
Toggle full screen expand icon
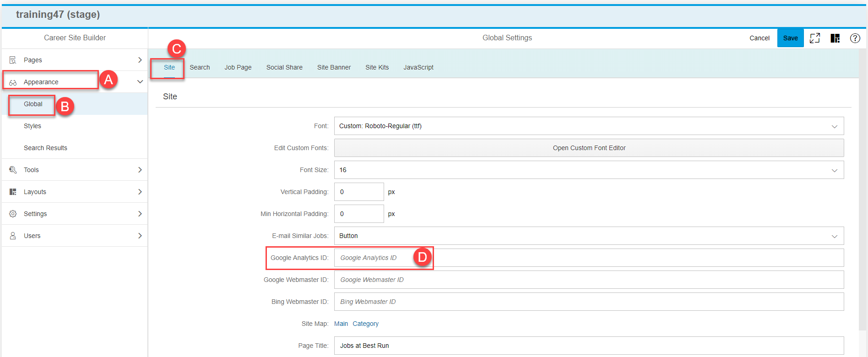(x=815, y=38)
